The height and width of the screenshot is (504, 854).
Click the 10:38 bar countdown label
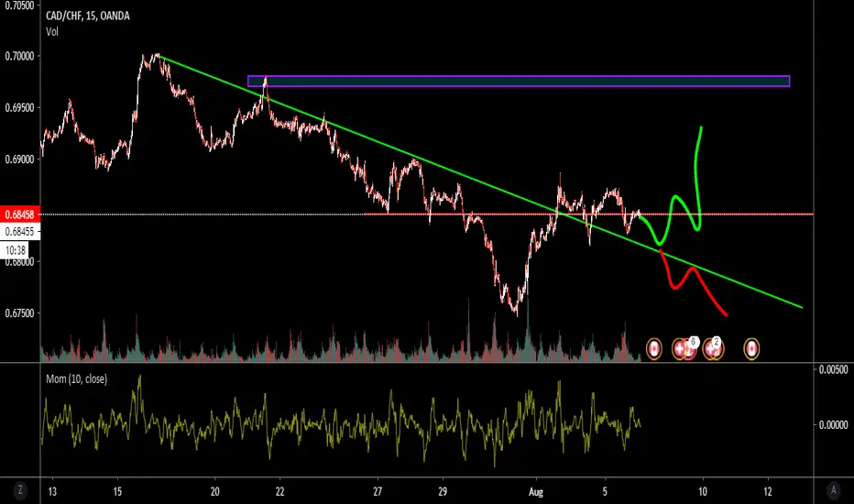tap(16, 250)
